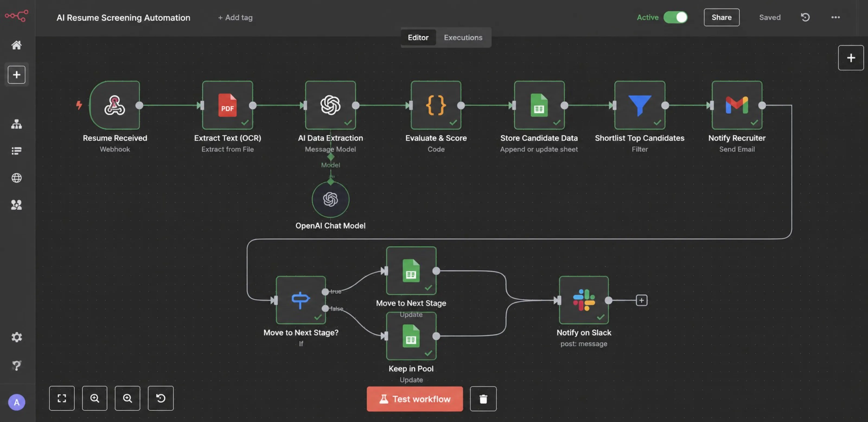Open workflow history icon
Viewport: 868px width, 422px height.
[x=805, y=17]
